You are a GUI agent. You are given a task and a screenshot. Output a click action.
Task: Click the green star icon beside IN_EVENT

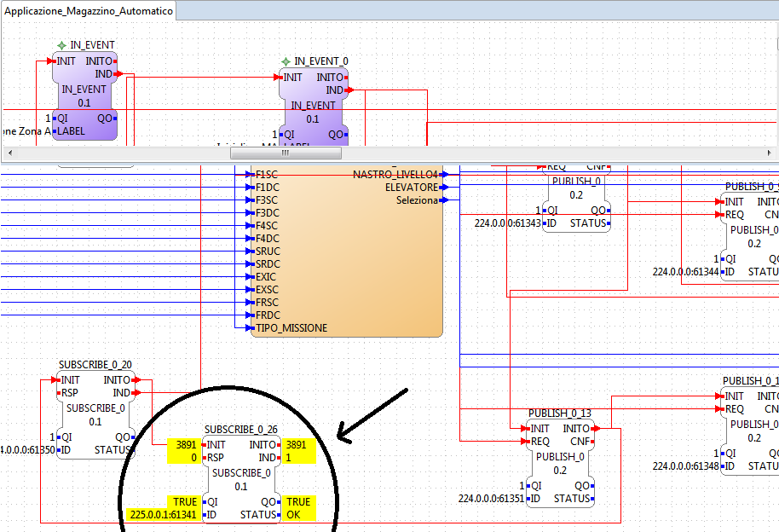[61, 45]
